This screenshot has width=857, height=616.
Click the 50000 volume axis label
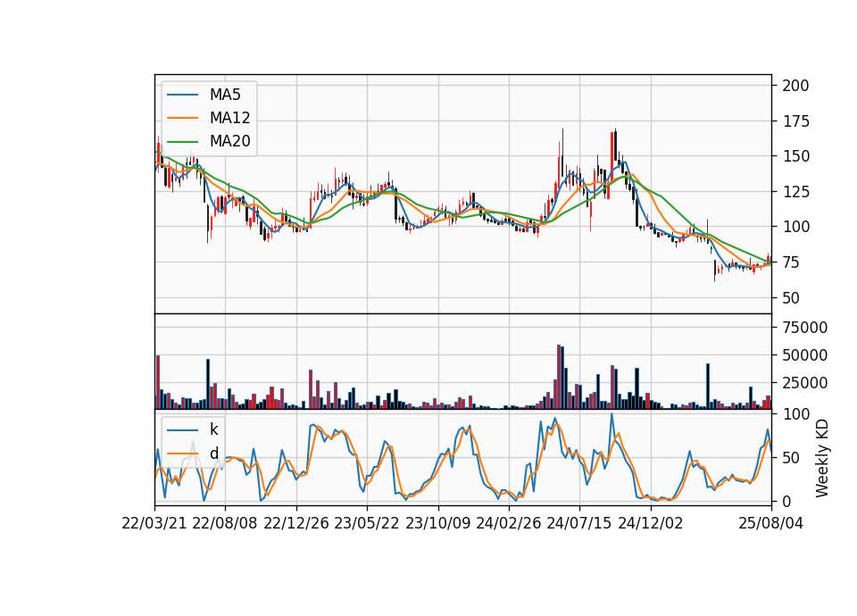pyautogui.click(x=805, y=355)
